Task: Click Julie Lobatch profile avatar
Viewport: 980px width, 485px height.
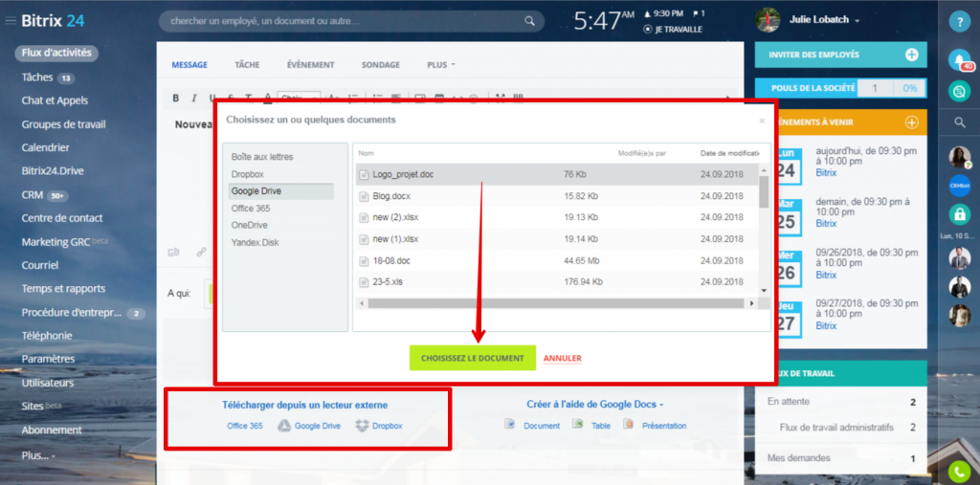Action: [767, 20]
